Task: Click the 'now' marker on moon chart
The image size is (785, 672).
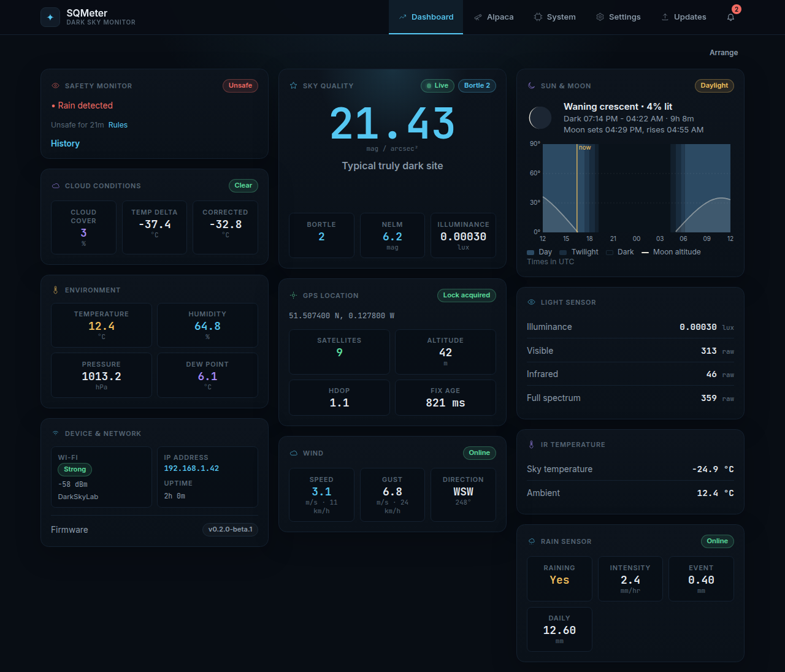Action: pos(584,148)
